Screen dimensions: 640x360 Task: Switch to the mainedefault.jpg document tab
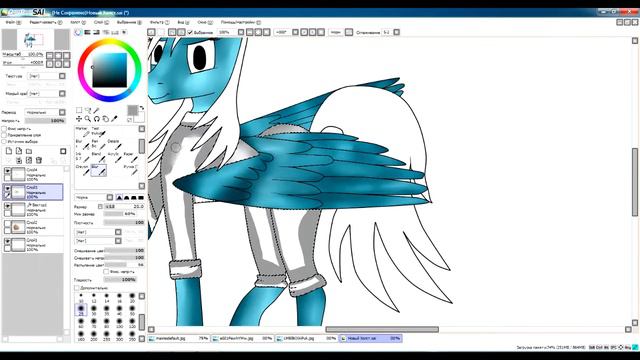178,338
